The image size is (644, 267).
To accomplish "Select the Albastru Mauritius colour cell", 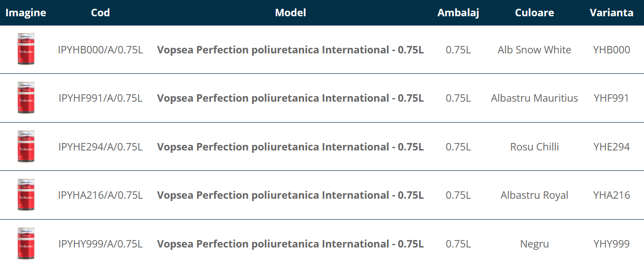I will click(x=534, y=98).
